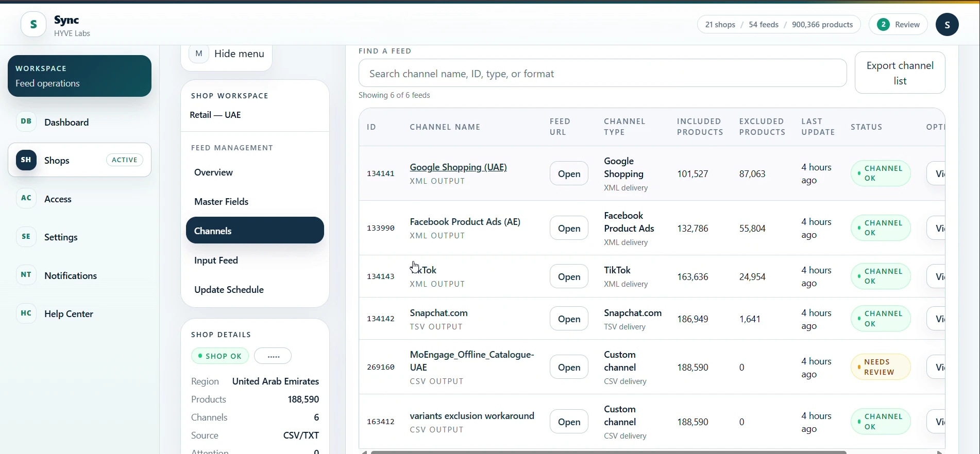Click the DB Dashboard icon
Screen dimensions: 980x454
pyautogui.click(x=26, y=122)
